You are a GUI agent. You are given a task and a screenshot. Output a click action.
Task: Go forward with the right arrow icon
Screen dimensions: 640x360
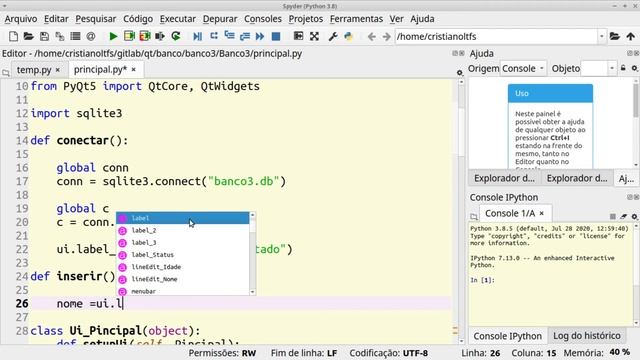point(387,36)
